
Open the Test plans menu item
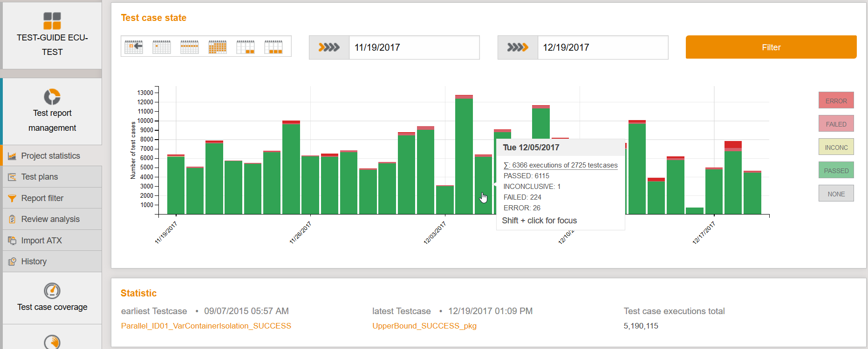coord(40,177)
